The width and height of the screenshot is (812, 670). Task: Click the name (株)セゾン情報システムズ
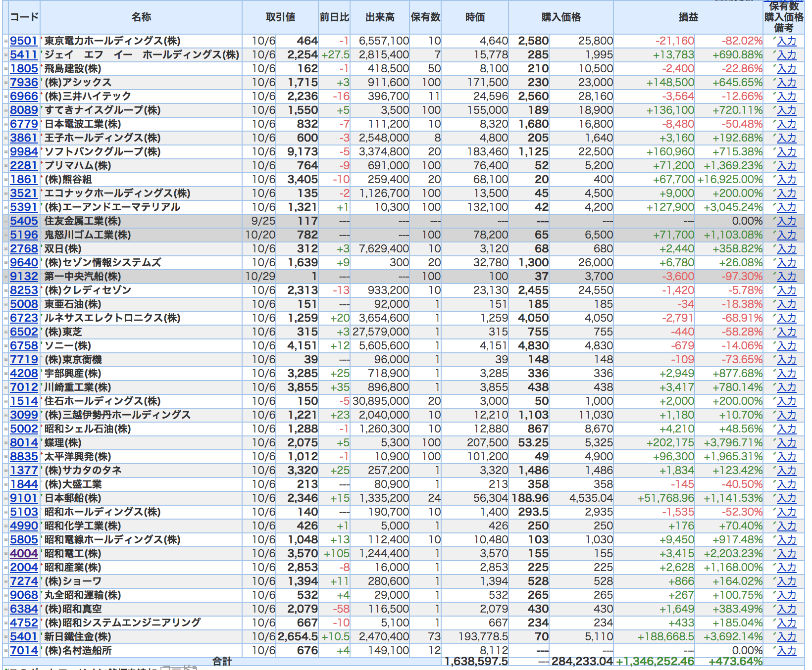[x=102, y=263]
